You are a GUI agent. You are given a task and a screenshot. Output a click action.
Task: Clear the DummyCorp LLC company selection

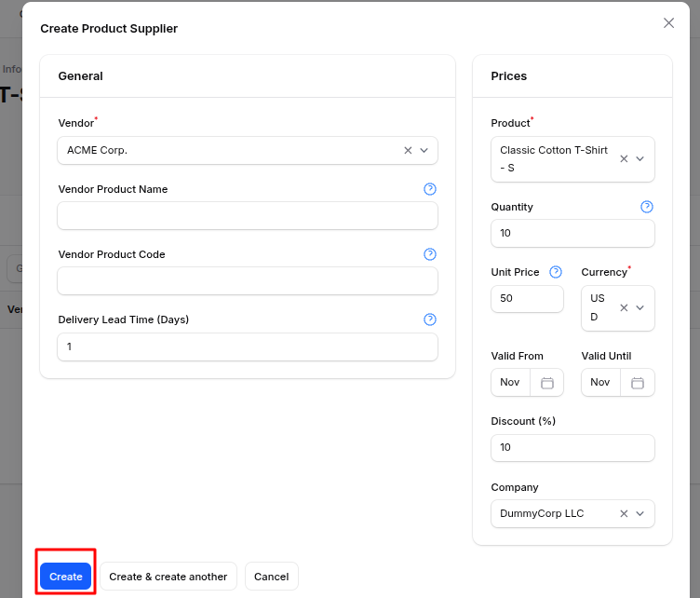point(625,513)
